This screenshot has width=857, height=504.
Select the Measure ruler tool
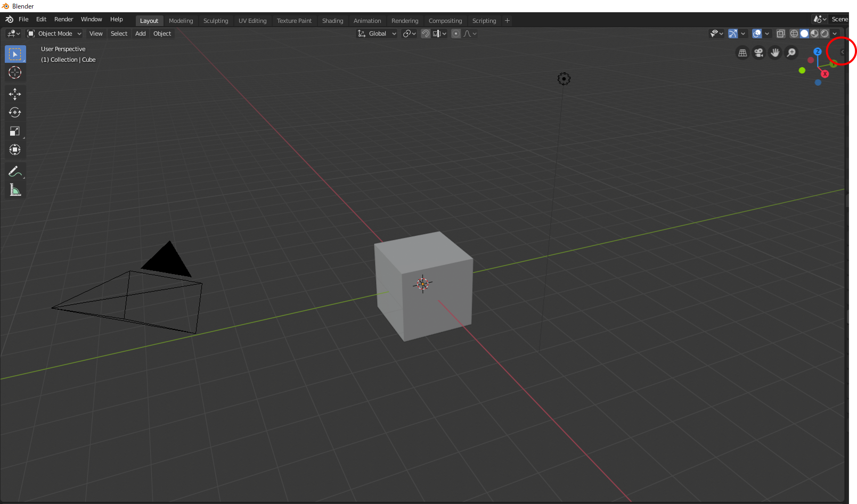(x=15, y=190)
